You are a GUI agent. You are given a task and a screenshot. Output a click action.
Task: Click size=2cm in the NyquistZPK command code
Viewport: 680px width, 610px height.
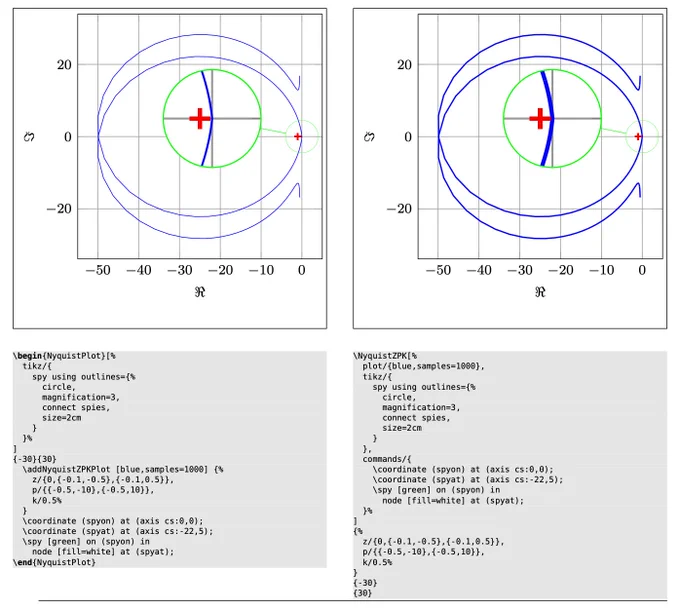402,428
